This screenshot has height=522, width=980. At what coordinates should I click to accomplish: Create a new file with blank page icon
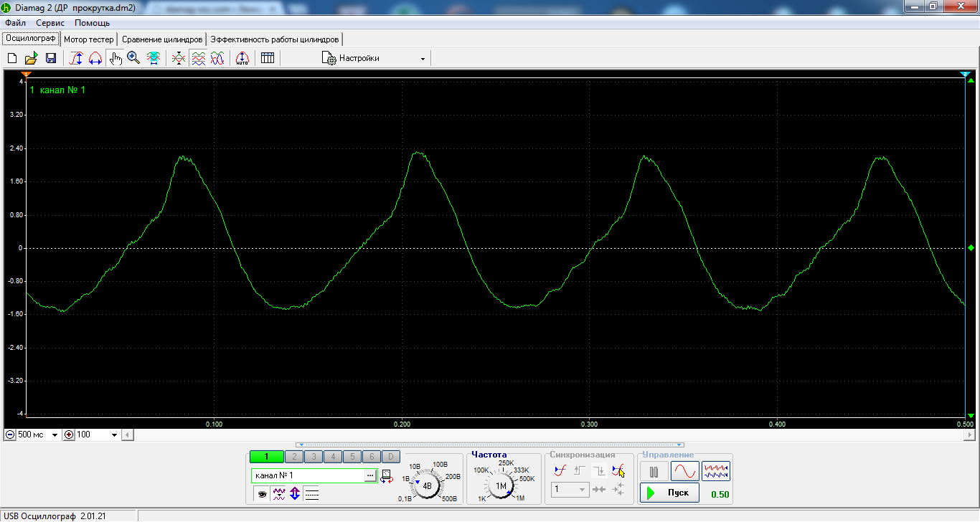pyautogui.click(x=11, y=58)
